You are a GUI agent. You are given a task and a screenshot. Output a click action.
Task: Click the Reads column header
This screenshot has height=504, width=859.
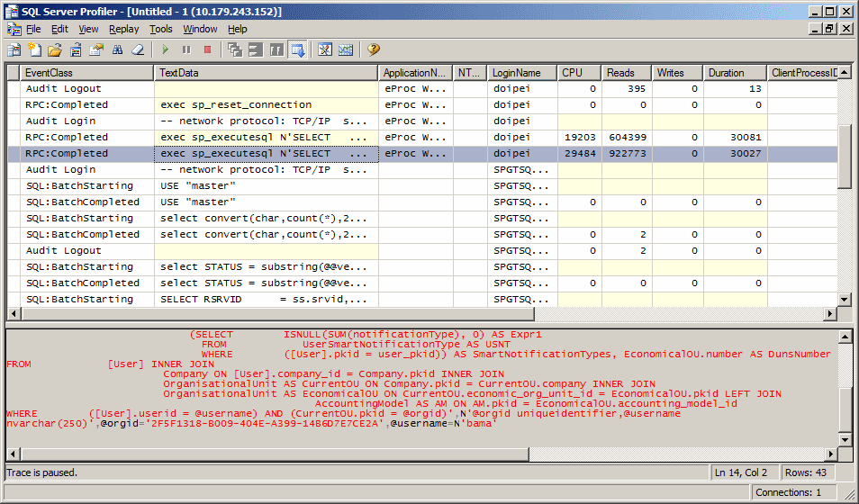point(627,73)
